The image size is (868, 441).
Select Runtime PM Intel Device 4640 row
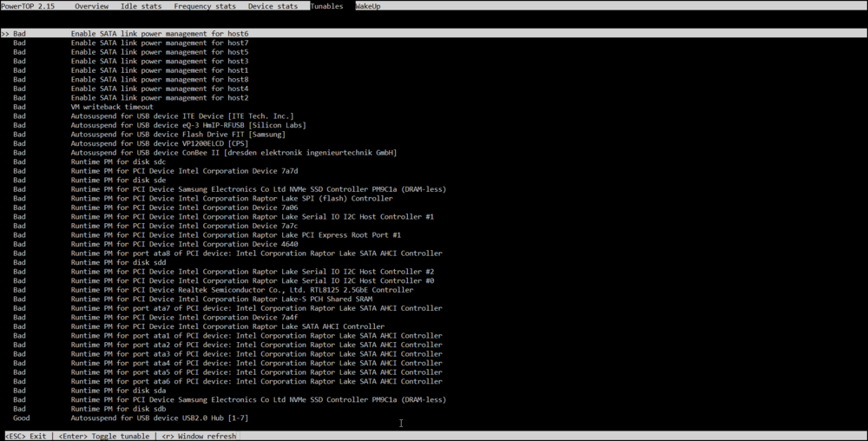(x=155, y=244)
